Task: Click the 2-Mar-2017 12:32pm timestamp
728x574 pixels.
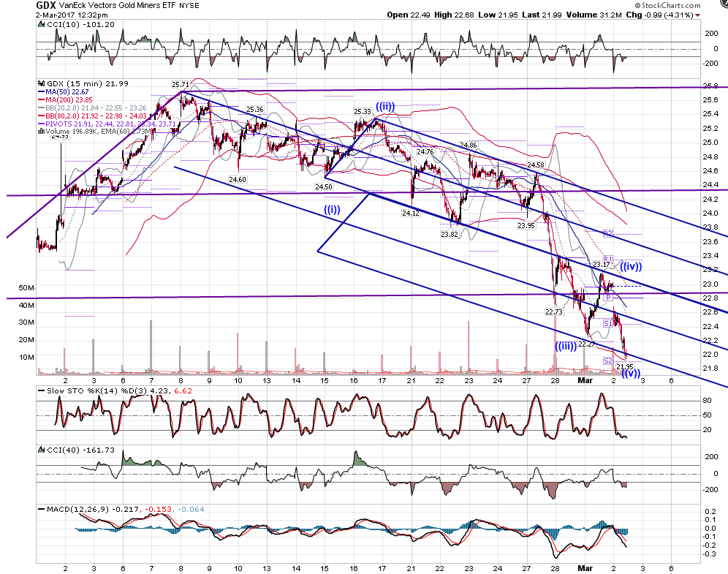Action: coord(72,15)
